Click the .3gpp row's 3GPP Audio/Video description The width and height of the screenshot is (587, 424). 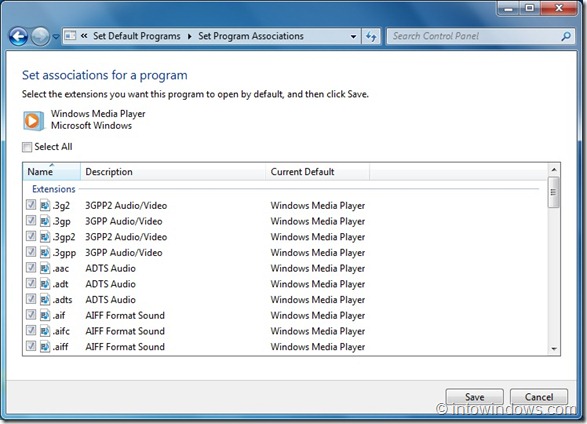tap(124, 253)
